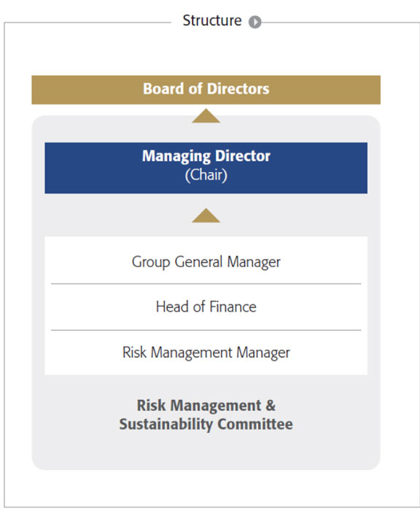Image resolution: width=420 pixels, height=511 pixels.
Task: Click the word Board in the gold banner
Action: tap(163, 88)
